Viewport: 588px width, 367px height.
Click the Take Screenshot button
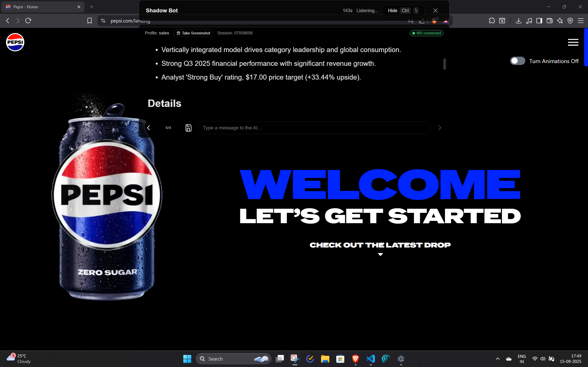[193, 33]
